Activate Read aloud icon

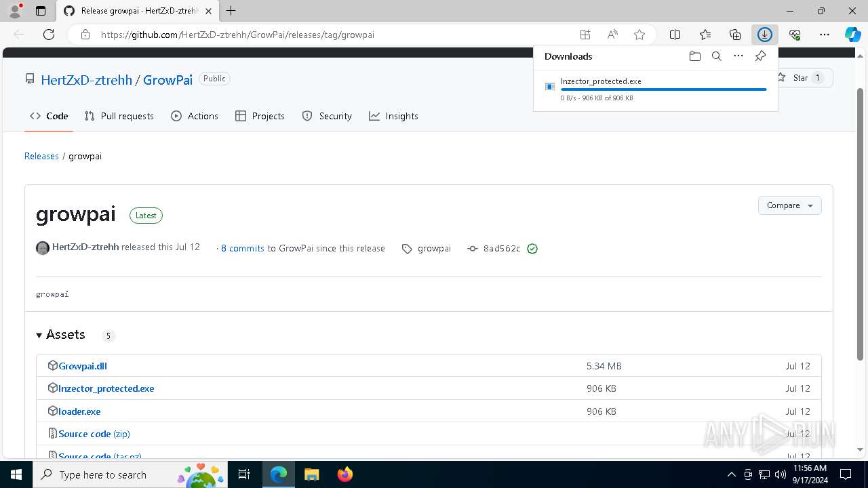612,35
